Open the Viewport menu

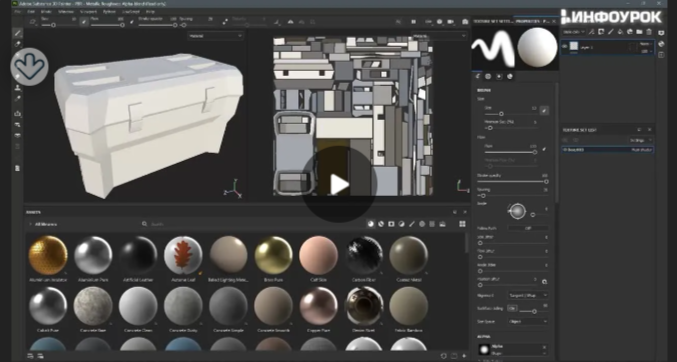[89, 12]
